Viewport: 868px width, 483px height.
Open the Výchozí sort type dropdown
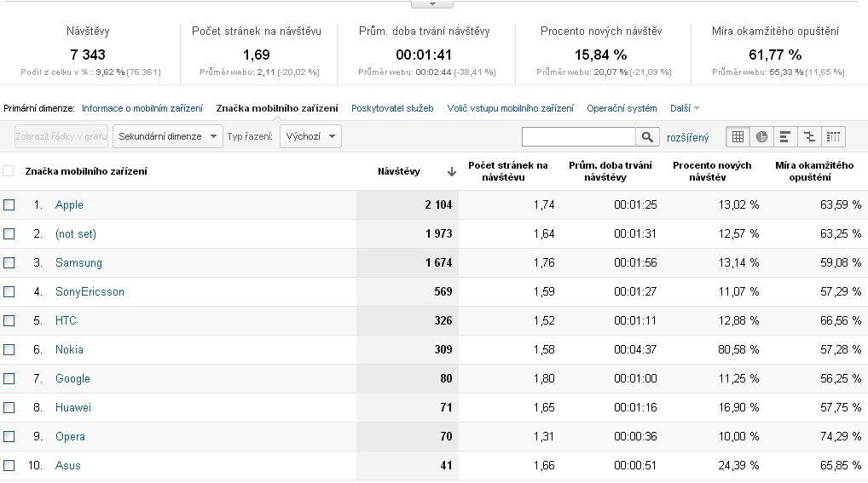[x=310, y=136]
